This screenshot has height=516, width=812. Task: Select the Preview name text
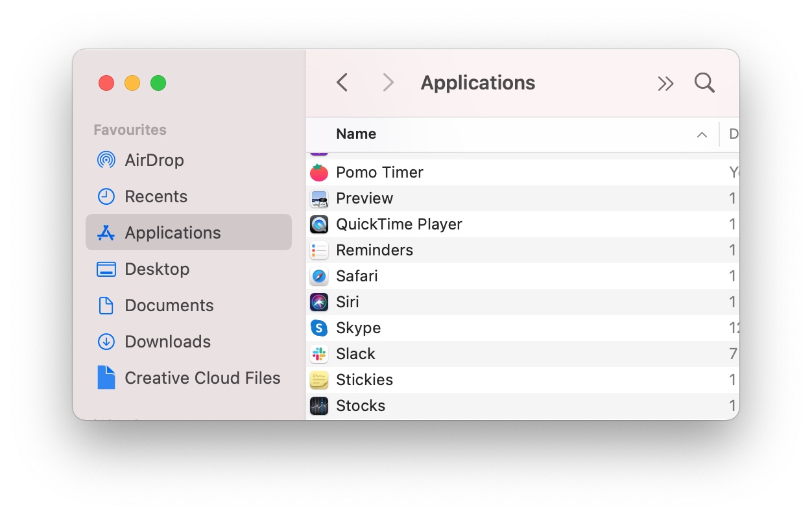click(364, 198)
